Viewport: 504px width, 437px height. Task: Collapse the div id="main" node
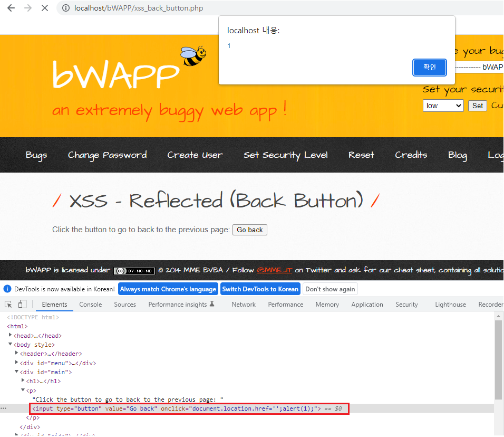tap(17, 372)
